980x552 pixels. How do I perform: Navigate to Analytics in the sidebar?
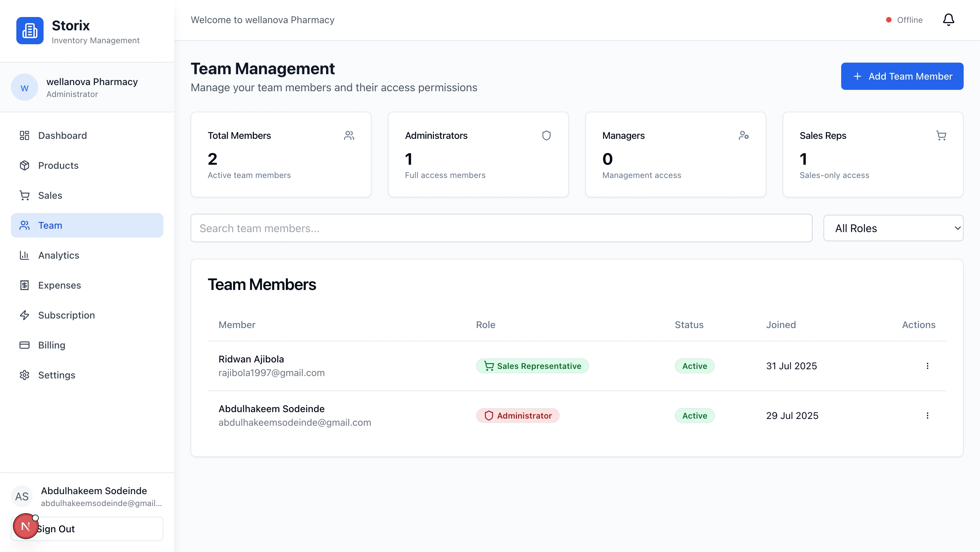59,255
